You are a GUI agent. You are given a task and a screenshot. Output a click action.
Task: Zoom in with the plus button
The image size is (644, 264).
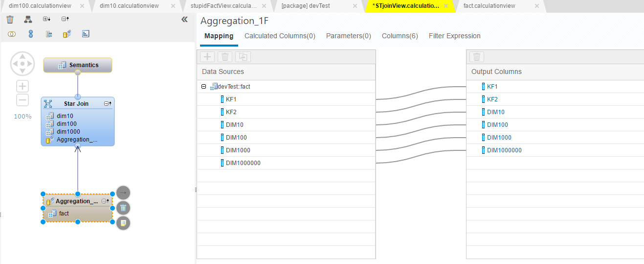[x=22, y=87]
